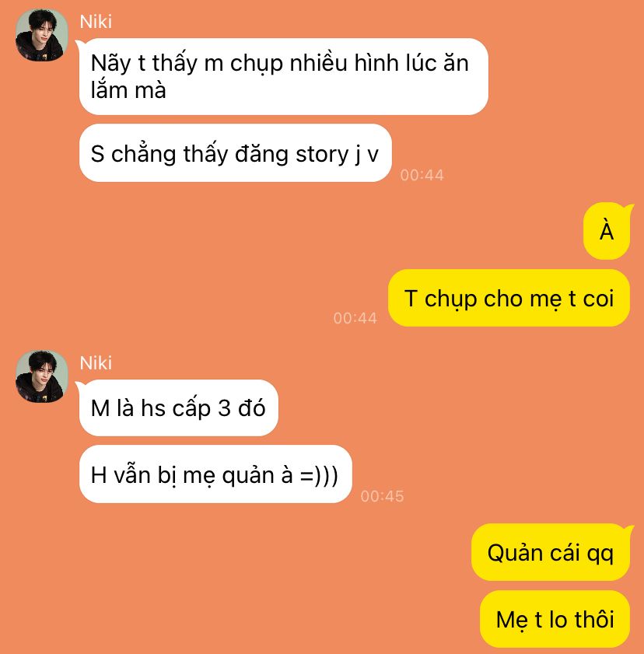Viewport: 644px width, 654px height.
Task: Tap the upper Niki sender name
Action: (x=96, y=22)
